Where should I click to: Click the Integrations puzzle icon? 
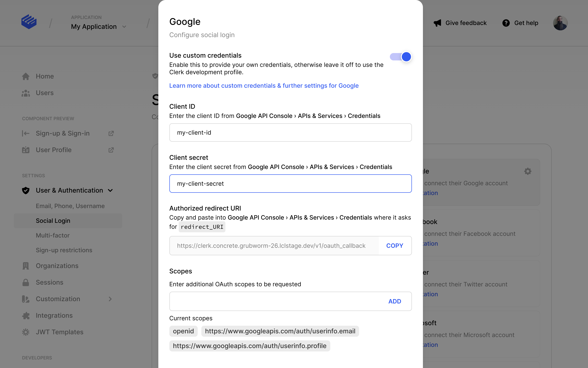26,315
